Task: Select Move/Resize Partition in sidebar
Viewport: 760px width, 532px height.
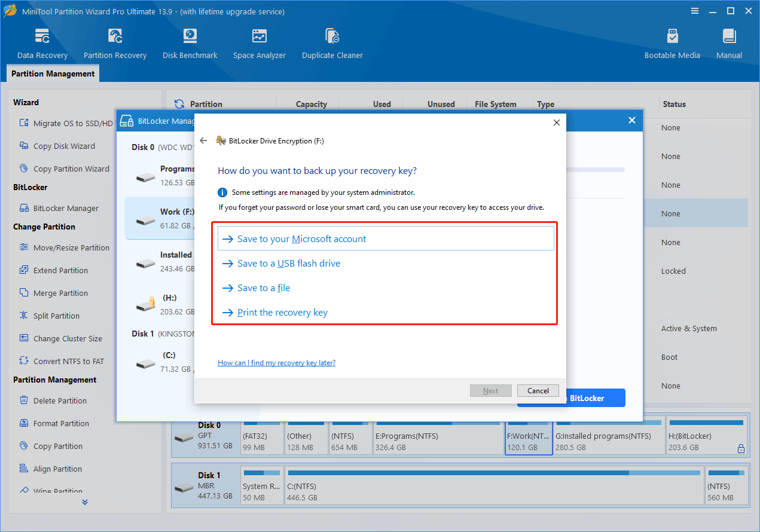Action: pos(64,247)
